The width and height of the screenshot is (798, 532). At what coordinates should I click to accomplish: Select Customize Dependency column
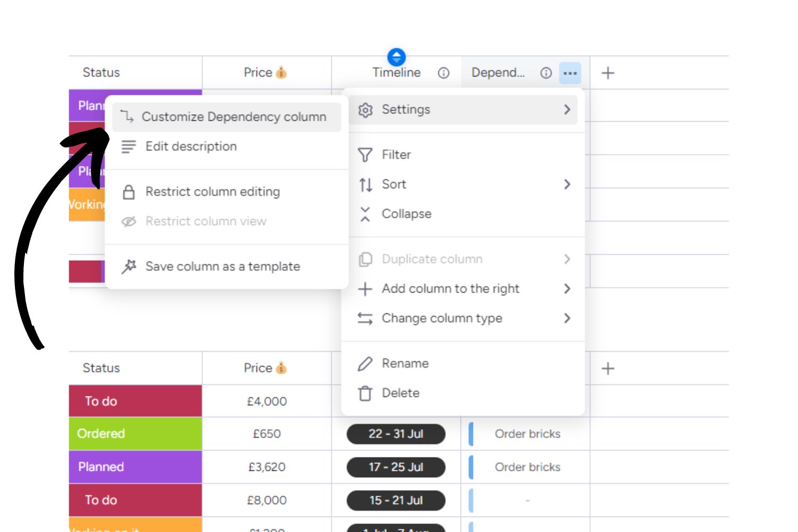[x=236, y=117]
